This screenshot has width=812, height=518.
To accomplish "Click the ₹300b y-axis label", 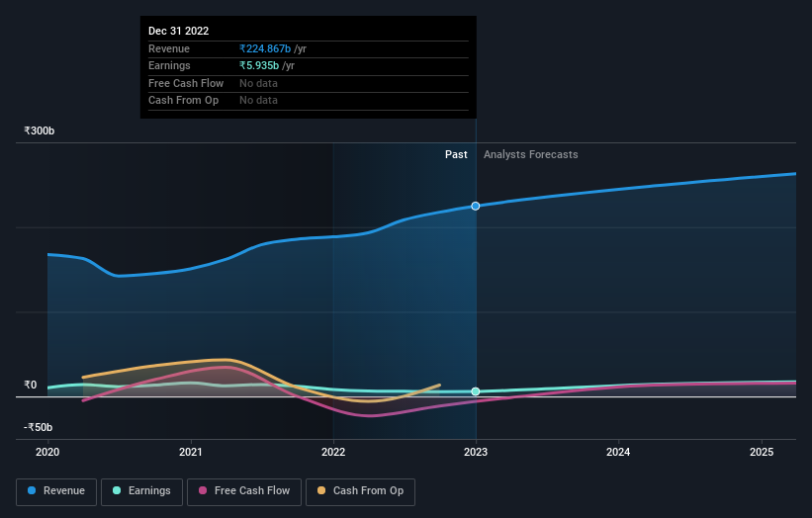I will [39, 130].
